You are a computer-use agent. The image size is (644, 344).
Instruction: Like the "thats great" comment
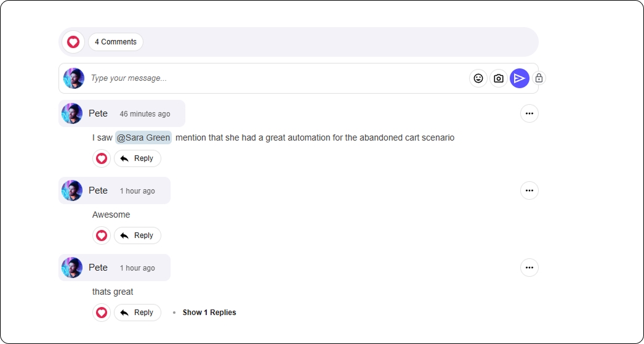102,313
